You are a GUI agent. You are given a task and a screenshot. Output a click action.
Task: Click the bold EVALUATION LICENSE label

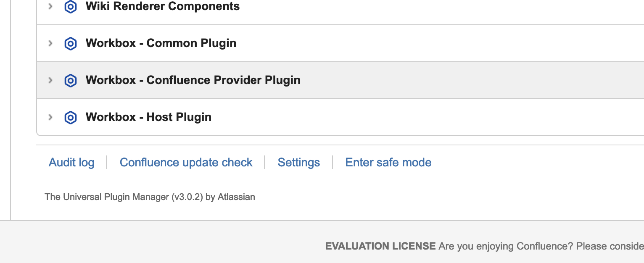click(380, 246)
